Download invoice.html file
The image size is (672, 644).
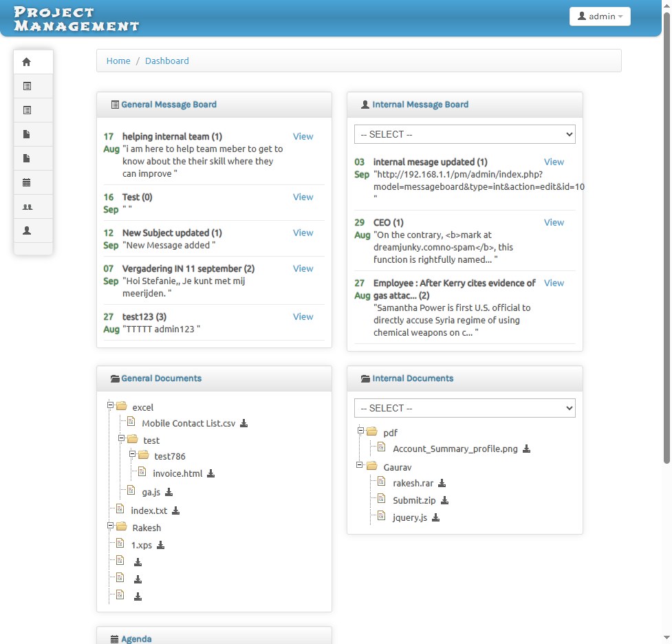(x=211, y=473)
